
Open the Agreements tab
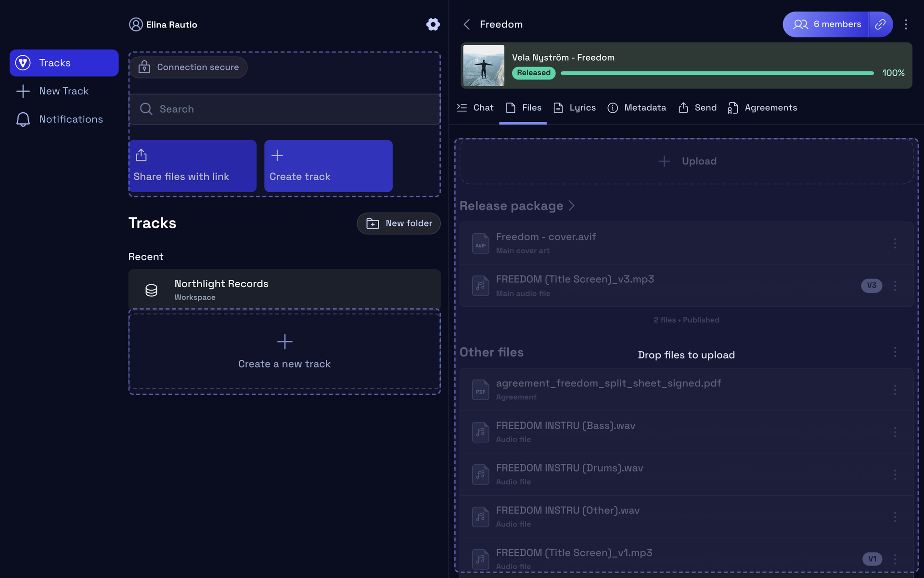click(762, 108)
